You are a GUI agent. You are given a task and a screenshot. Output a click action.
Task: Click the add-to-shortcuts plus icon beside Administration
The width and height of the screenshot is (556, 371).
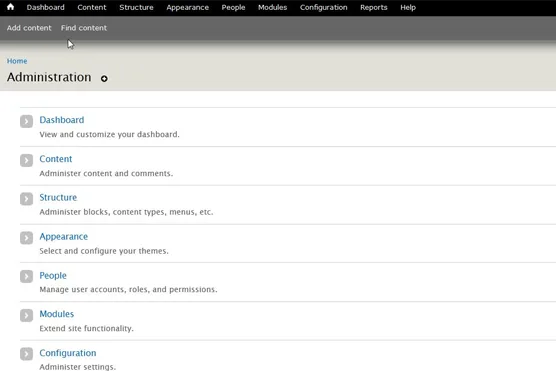tap(104, 78)
